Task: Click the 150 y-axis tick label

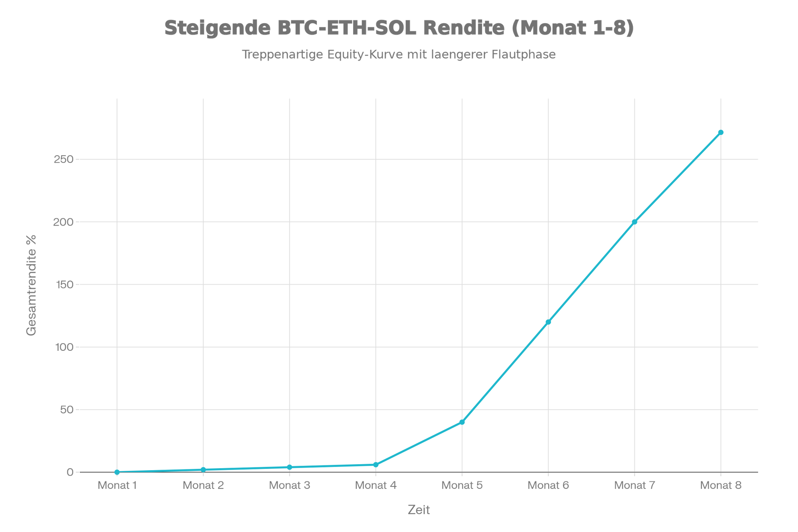Action: [64, 285]
